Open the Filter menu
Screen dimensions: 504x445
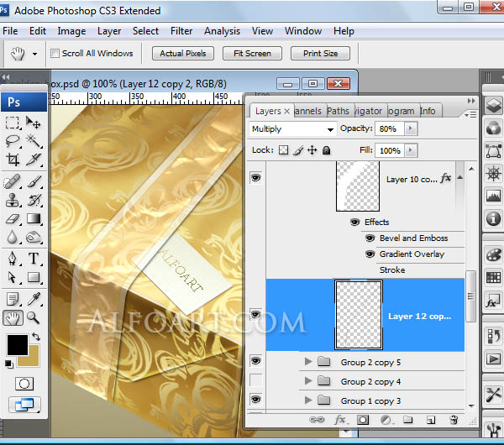click(x=181, y=31)
